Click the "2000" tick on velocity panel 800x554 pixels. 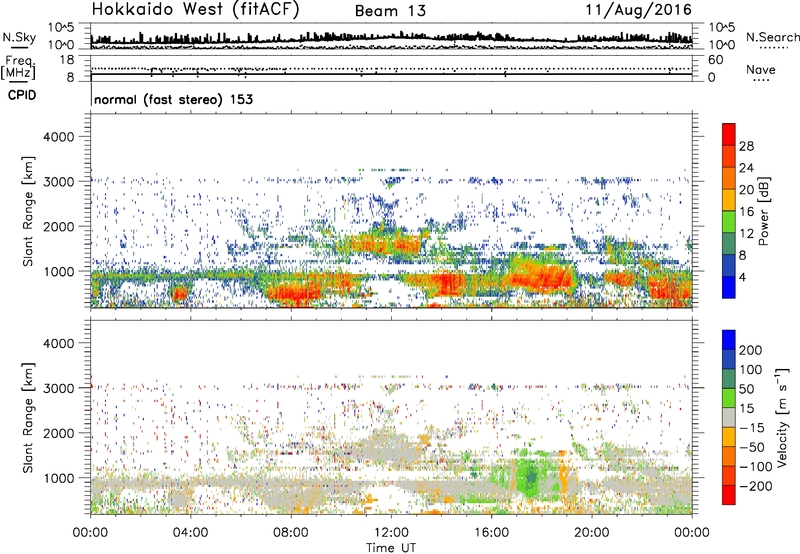click(58, 433)
